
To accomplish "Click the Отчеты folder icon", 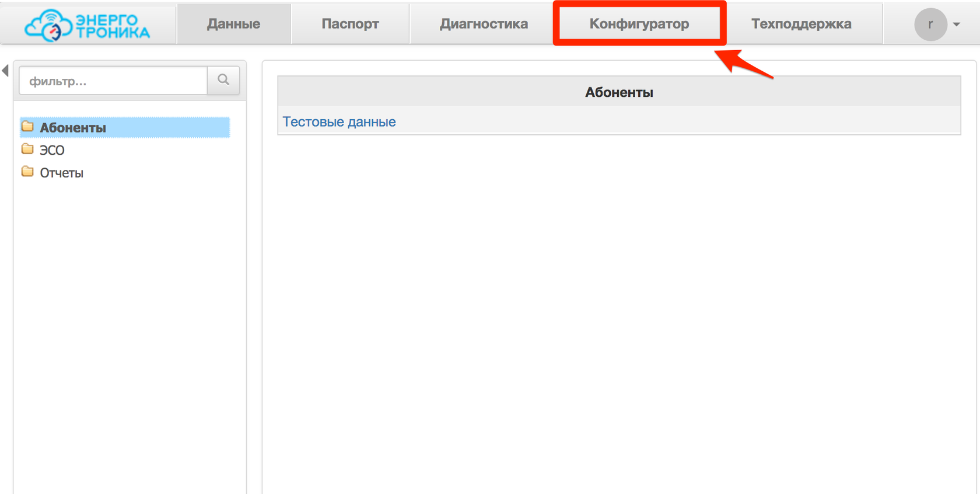I will click(27, 172).
